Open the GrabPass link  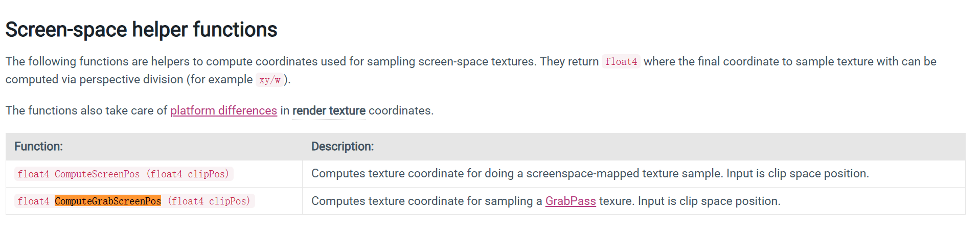571,201
